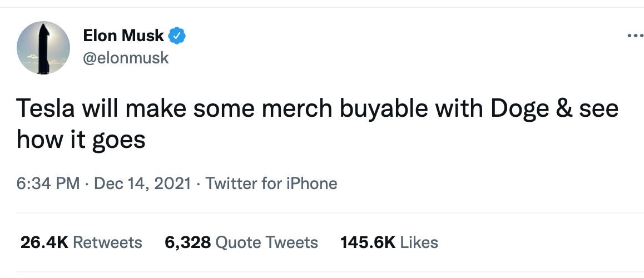Click the 145.6K like count
Image resolution: width=644 pixels, height=278 pixels.
pos(368,242)
